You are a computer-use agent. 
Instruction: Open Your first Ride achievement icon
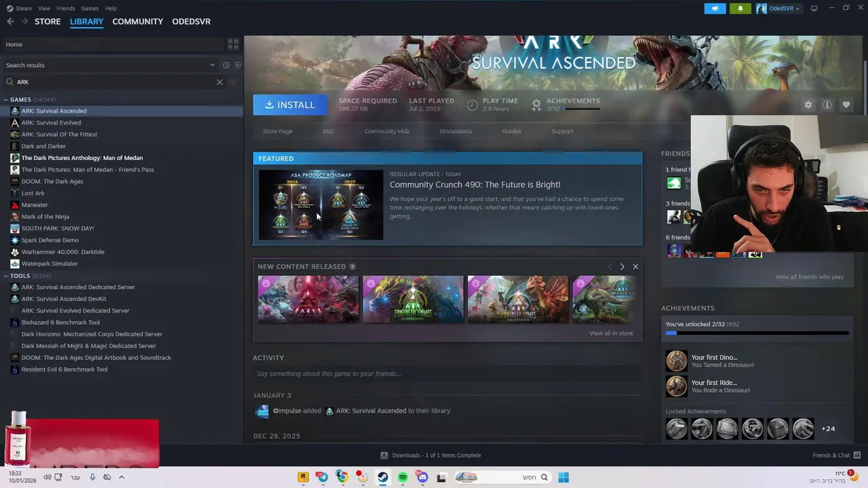pos(676,386)
